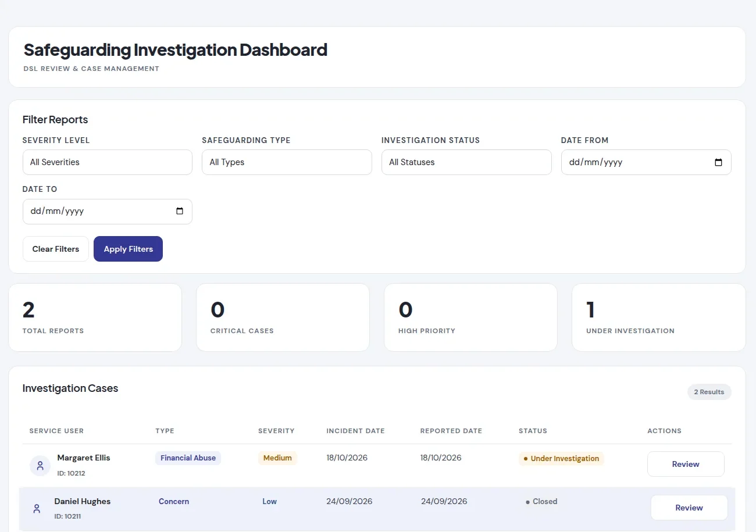Click the Type column header
756x532 pixels.
pos(165,431)
